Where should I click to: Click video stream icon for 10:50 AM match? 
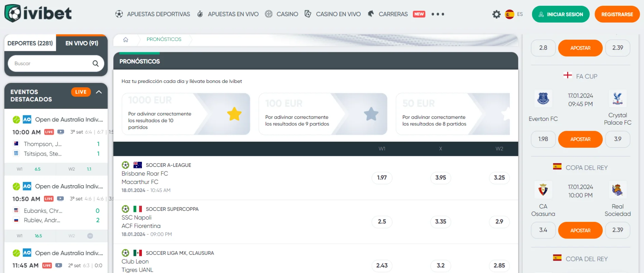(x=60, y=199)
